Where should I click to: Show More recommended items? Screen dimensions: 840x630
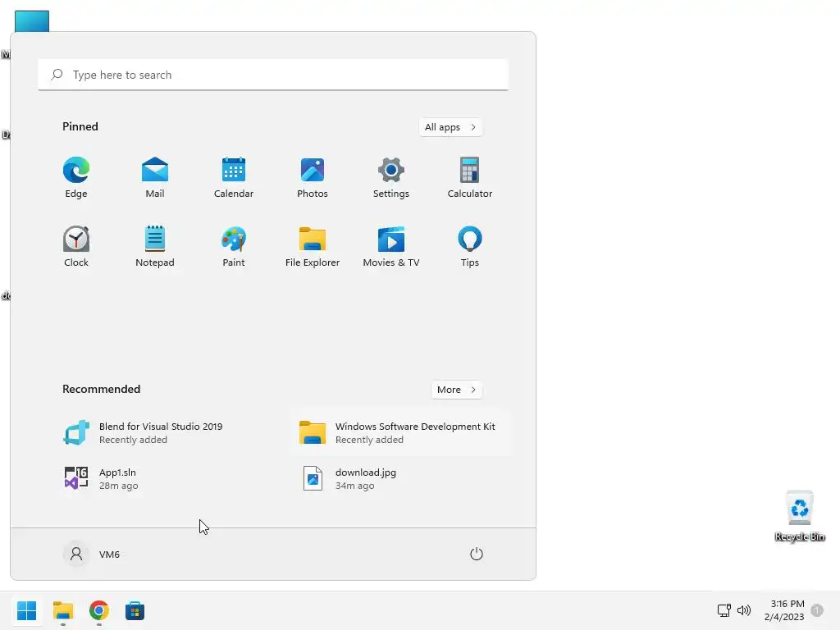456,390
